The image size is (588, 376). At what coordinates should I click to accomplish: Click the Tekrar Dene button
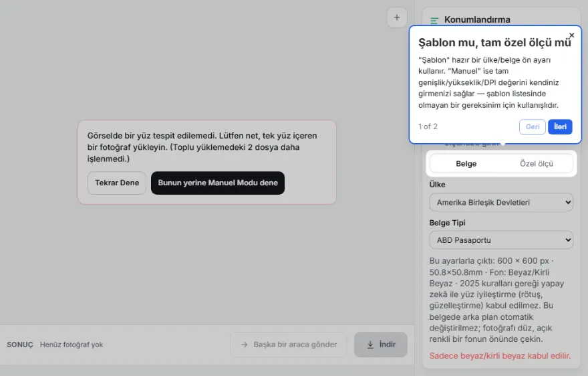click(x=117, y=183)
